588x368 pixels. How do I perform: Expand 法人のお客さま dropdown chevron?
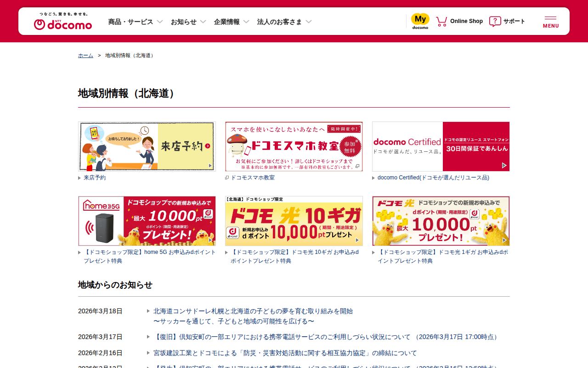pos(309,22)
